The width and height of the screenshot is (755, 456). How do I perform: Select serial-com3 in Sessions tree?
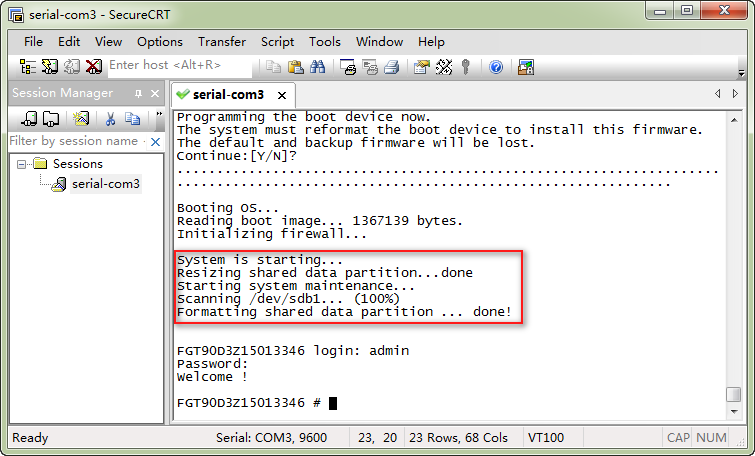(x=106, y=183)
